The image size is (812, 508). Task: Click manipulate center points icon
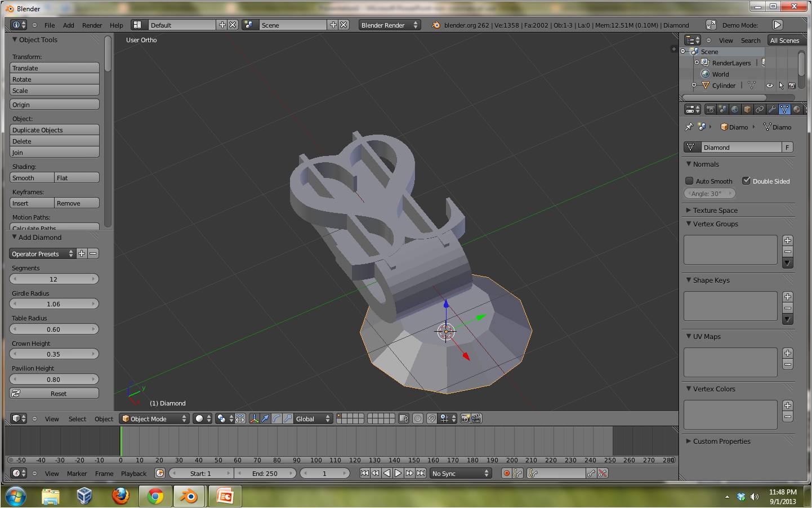point(240,418)
